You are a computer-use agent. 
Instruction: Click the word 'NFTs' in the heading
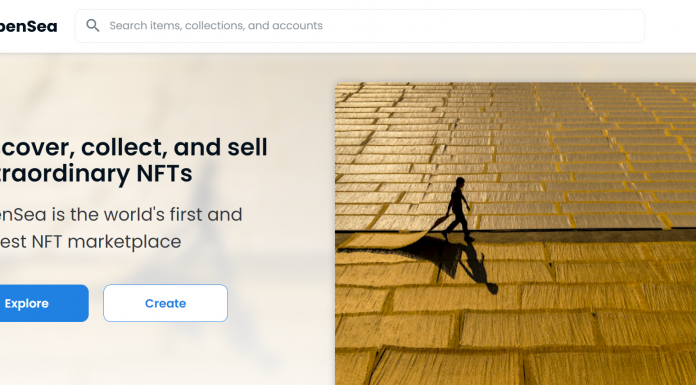point(164,174)
